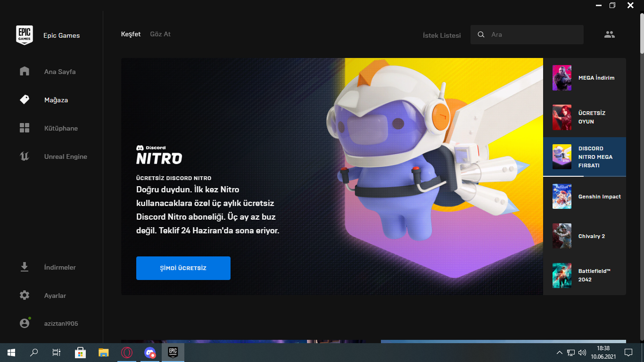Select MEGA İndirim carousel thumbnail
The image size is (644, 362).
tap(562, 78)
